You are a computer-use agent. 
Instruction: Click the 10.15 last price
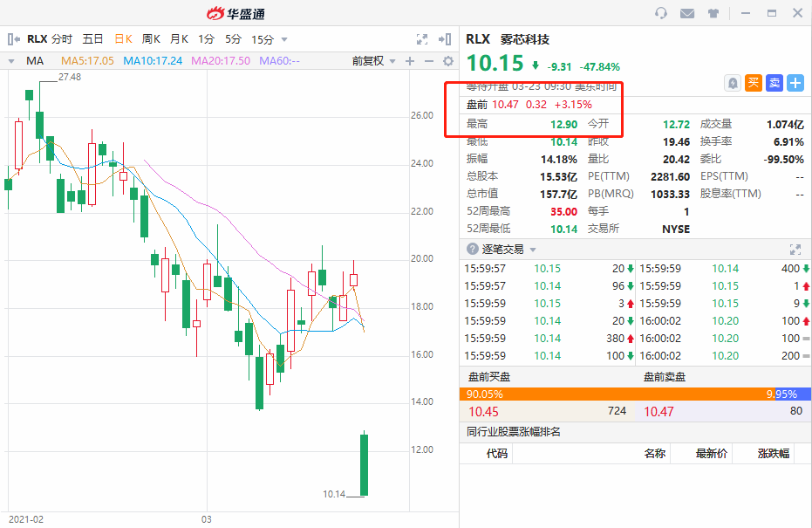(495, 63)
